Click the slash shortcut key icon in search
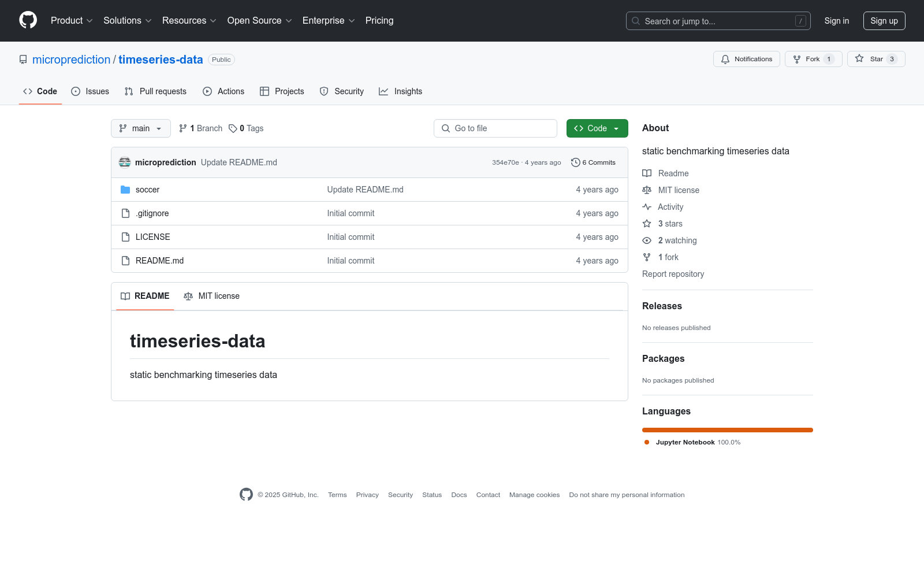Viewport: 924px width, 578px height. [x=800, y=21]
